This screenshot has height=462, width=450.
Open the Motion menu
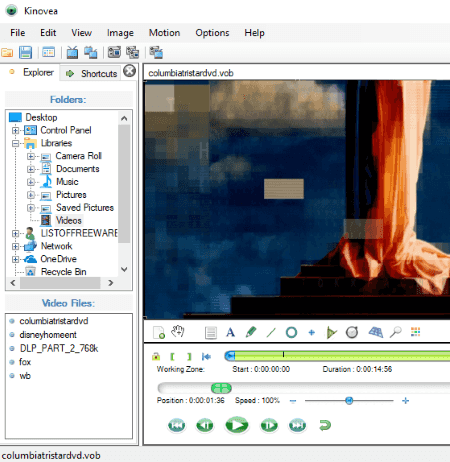164,33
